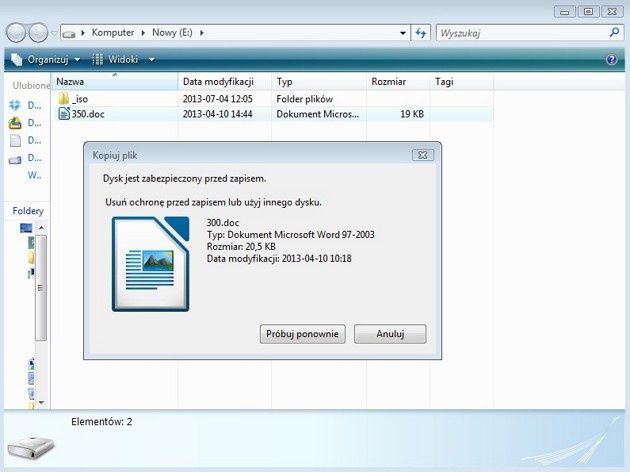Screen dimensions: 630x472
Task: Click the W... link in favorites sidebar
Action: [x=34, y=176]
